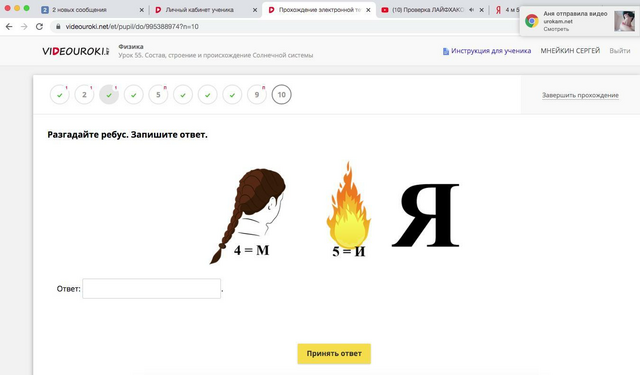Click the browser forward arrow
Viewport: 640px width, 375px height.
point(24,27)
